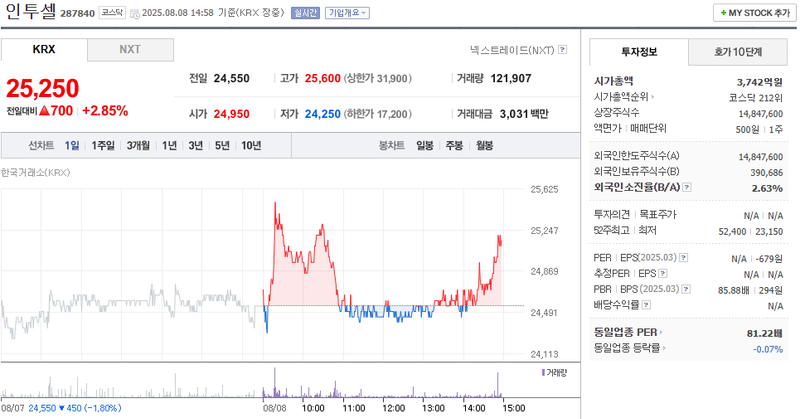Click the 저가 value 24,250

[x=322, y=114]
